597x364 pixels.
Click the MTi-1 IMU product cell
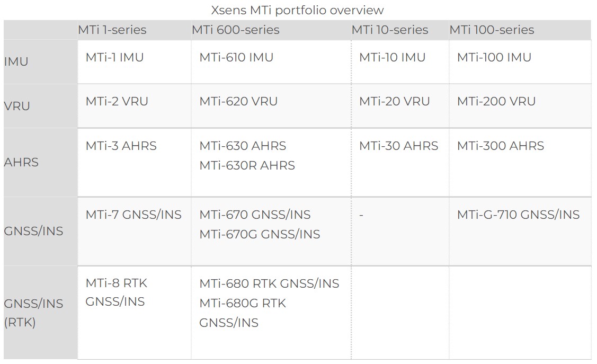click(x=114, y=57)
